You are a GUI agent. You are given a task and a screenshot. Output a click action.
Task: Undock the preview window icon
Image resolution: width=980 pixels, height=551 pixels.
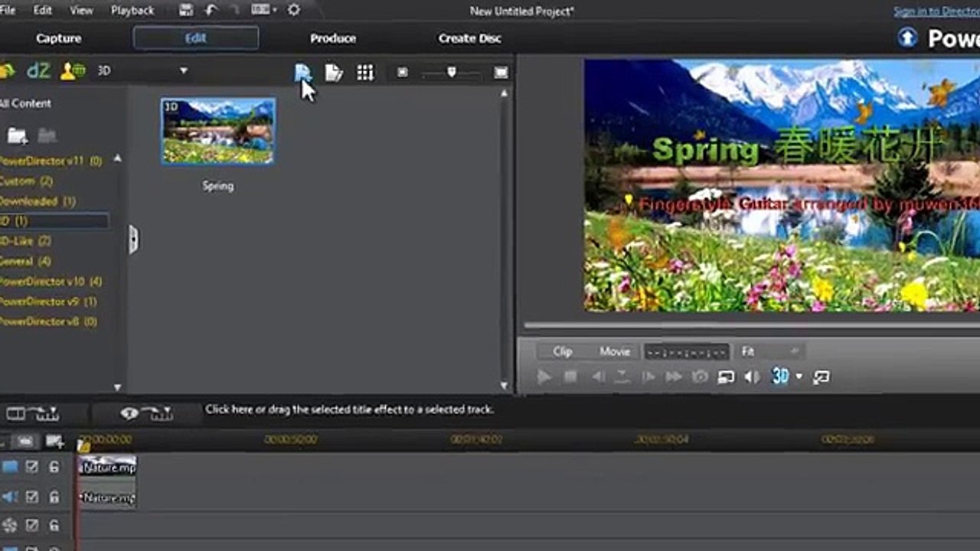click(x=822, y=377)
